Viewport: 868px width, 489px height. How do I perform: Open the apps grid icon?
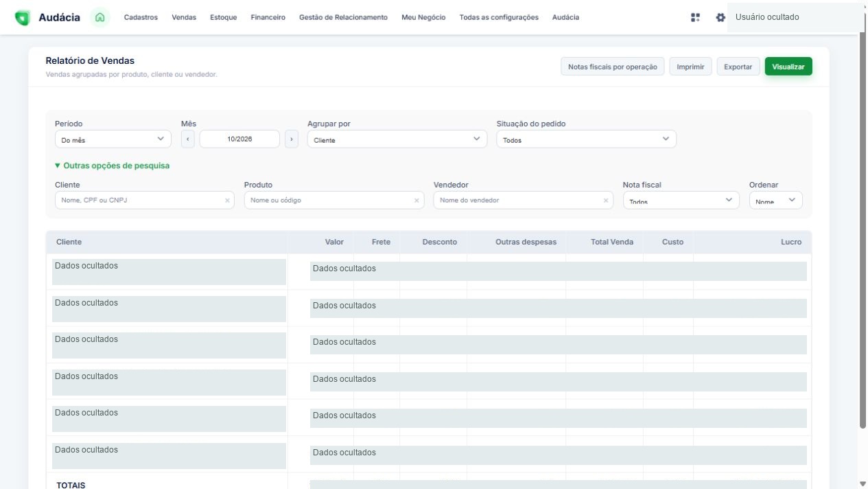[695, 17]
